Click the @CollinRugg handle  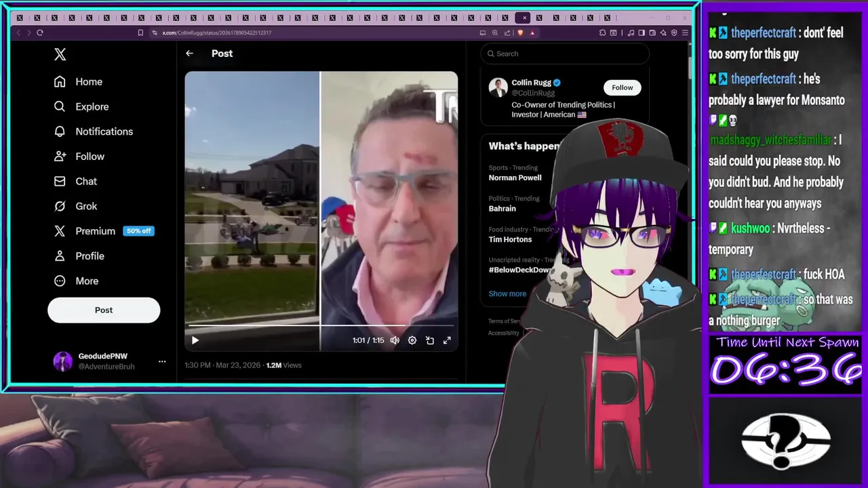(533, 93)
